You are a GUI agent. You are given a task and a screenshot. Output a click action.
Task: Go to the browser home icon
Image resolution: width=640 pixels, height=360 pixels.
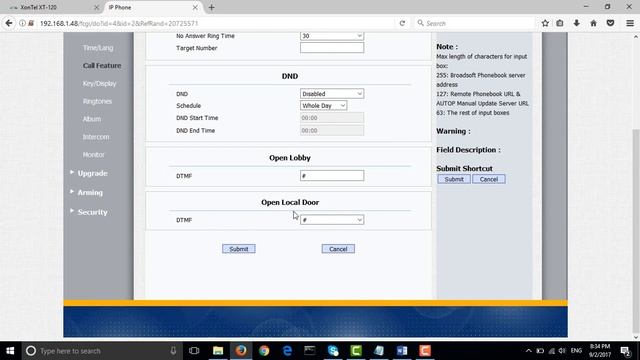tap(593, 23)
